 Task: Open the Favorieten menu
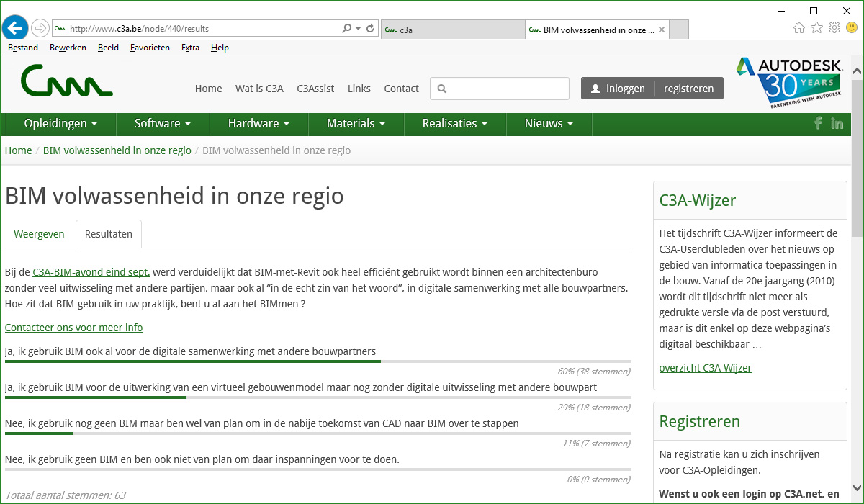point(150,48)
